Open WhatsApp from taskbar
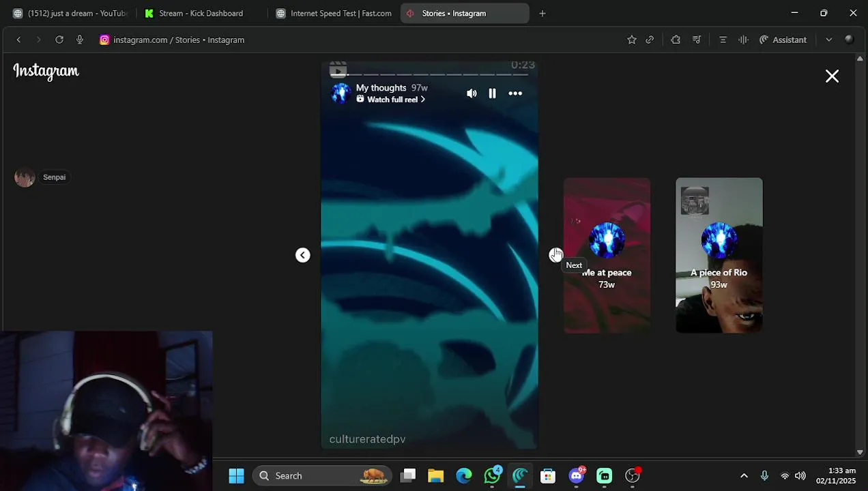Screen dimensions: 868x491 point(492,476)
